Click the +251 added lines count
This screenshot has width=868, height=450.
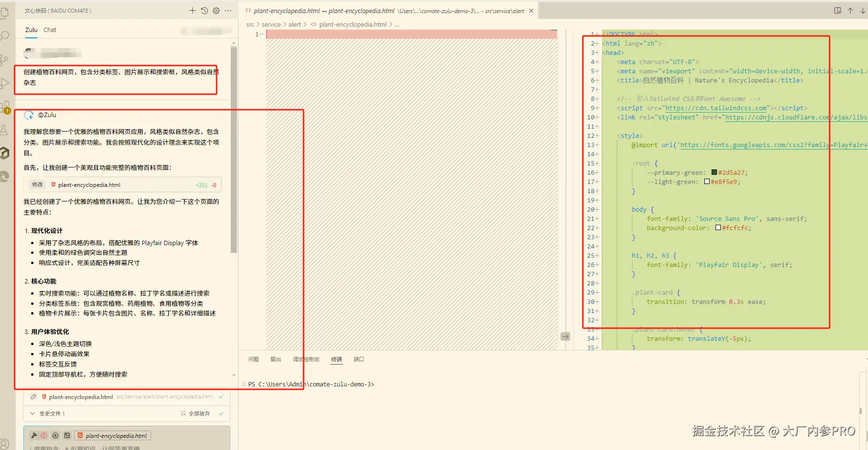[x=202, y=185]
